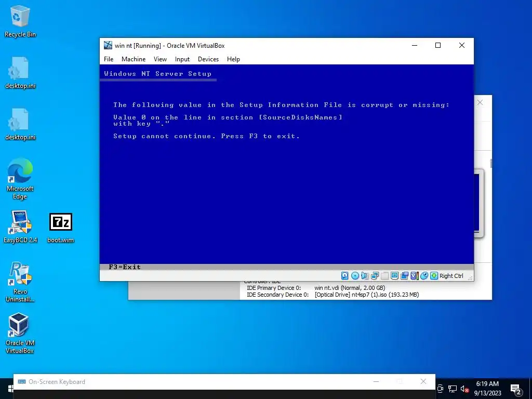Open the View menu

[x=160, y=59]
